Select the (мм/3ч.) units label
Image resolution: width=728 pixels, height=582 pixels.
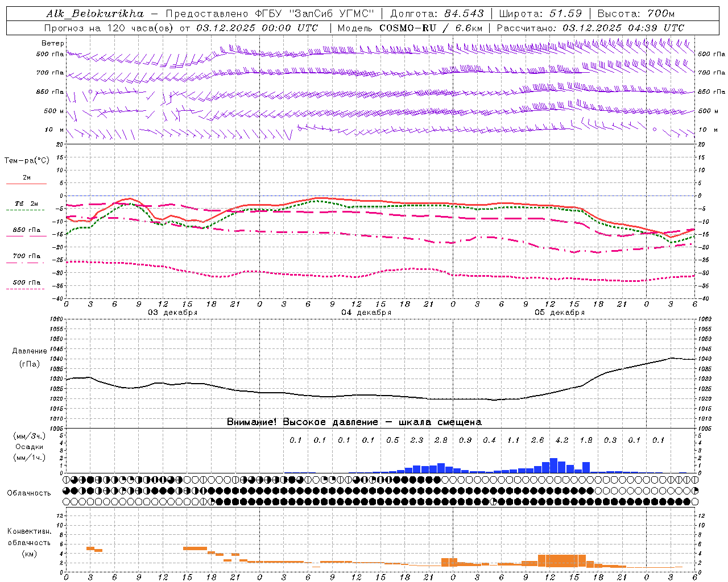29,436
